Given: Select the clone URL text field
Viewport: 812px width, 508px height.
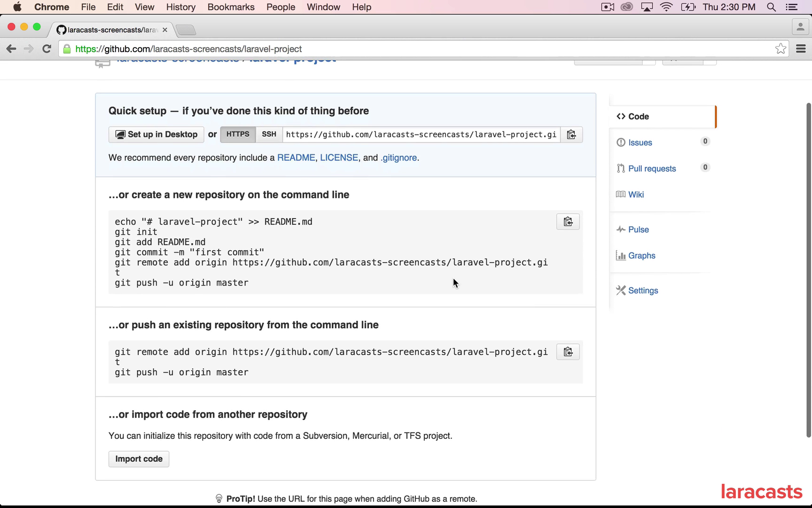Looking at the screenshot, I should click(421, 135).
